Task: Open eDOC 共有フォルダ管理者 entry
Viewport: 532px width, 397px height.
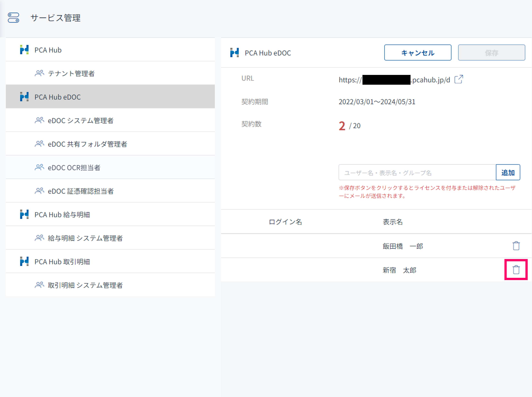Action: [x=87, y=144]
